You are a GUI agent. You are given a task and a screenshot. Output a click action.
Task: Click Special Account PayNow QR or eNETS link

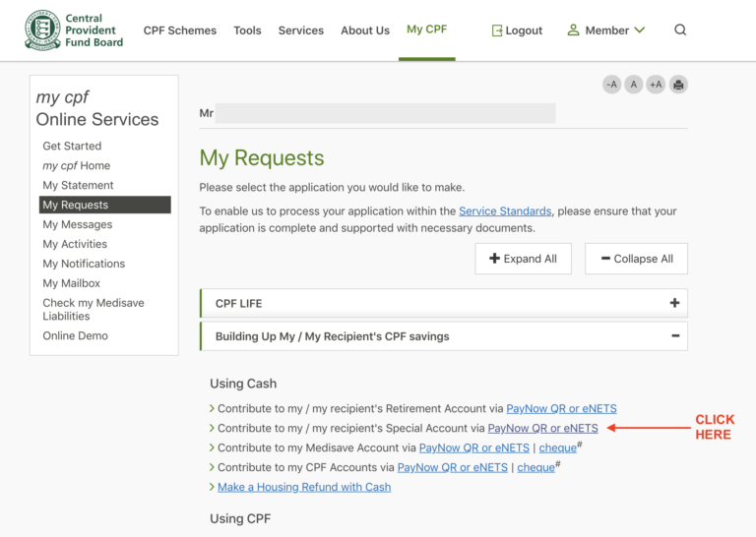[542, 428]
